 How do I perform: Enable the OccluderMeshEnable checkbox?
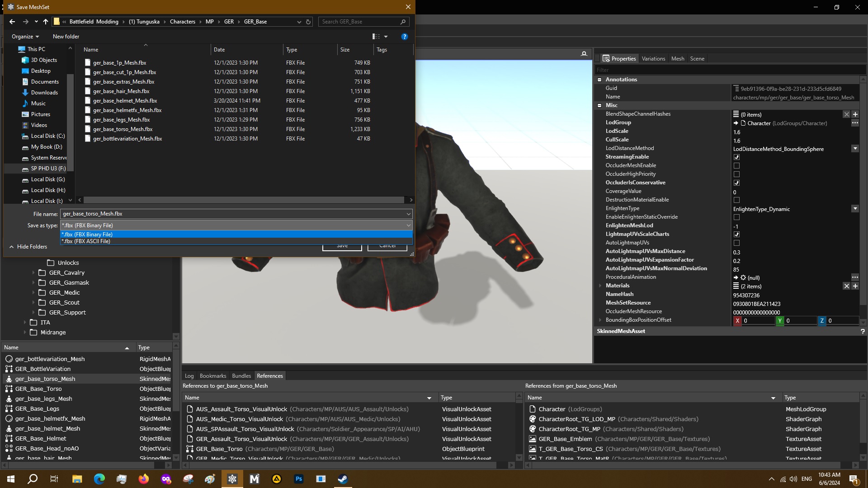(736, 166)
